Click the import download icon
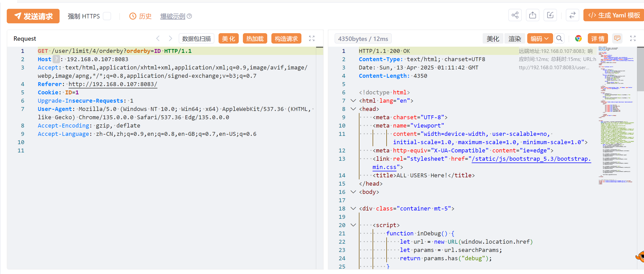This screenshot has height=274, width=644. (x=550, y=15)
